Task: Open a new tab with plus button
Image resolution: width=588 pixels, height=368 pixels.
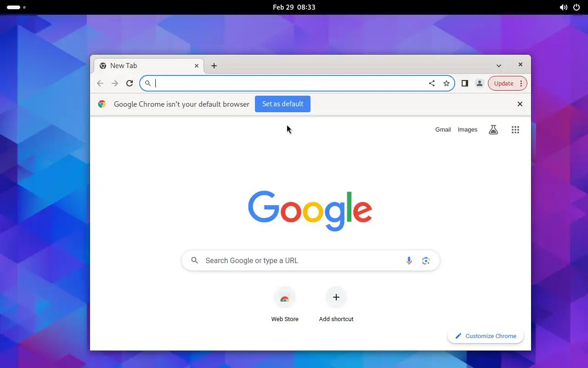Action: (214, 66)
